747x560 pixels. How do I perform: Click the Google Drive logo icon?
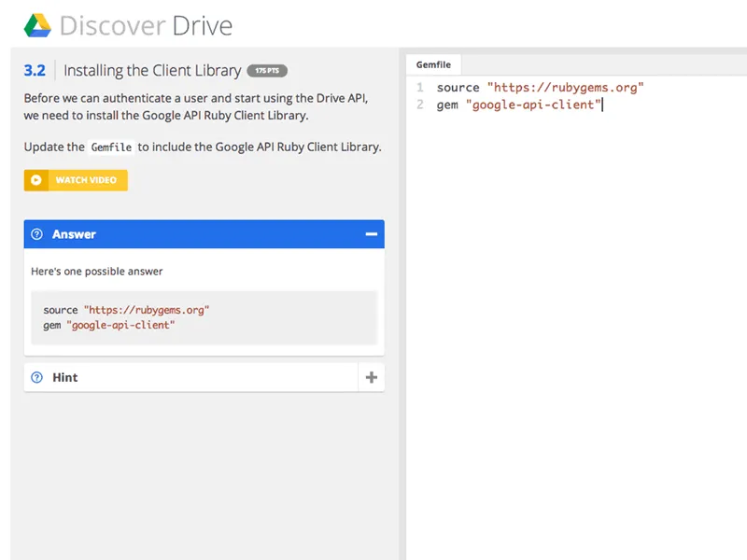click(x=37, y=25)
